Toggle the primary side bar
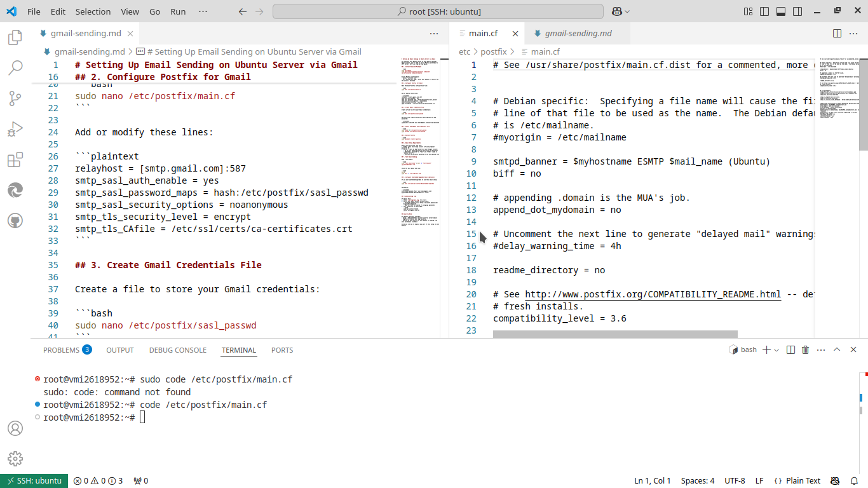 point(764,11)
